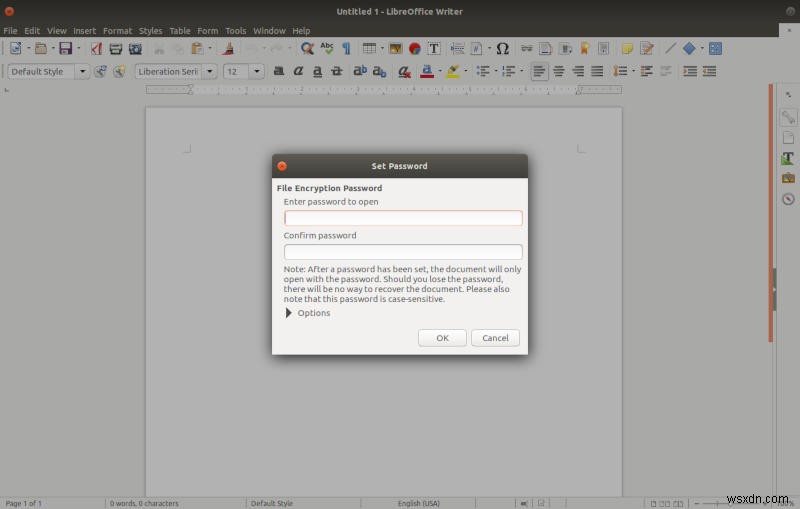
Task: Click the Insert Image icon
Action: (395, 48)
